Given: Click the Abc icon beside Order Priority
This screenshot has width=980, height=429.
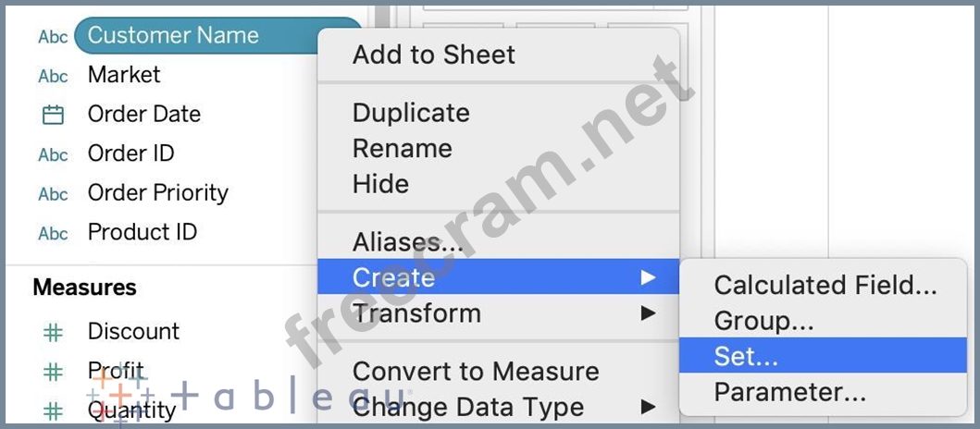Looking at the screenshot, I should point(53,194).
